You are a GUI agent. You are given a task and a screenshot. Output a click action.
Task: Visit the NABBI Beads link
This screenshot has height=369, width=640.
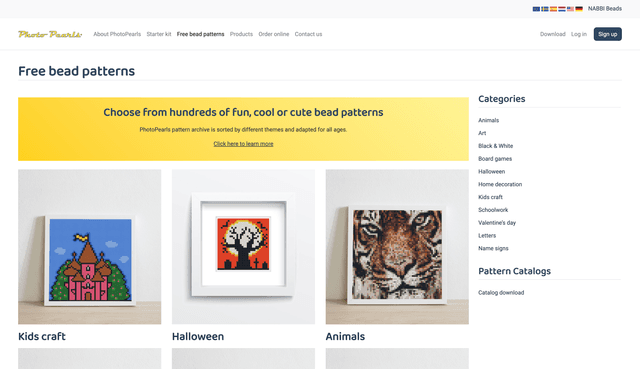click(x=605, y=9)
